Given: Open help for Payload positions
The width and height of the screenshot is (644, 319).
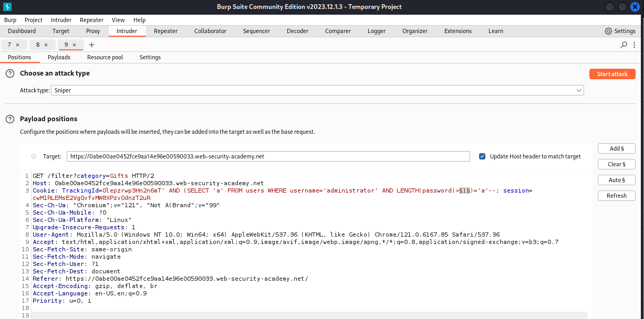Looking at the screenshot, I should [9, 119].
